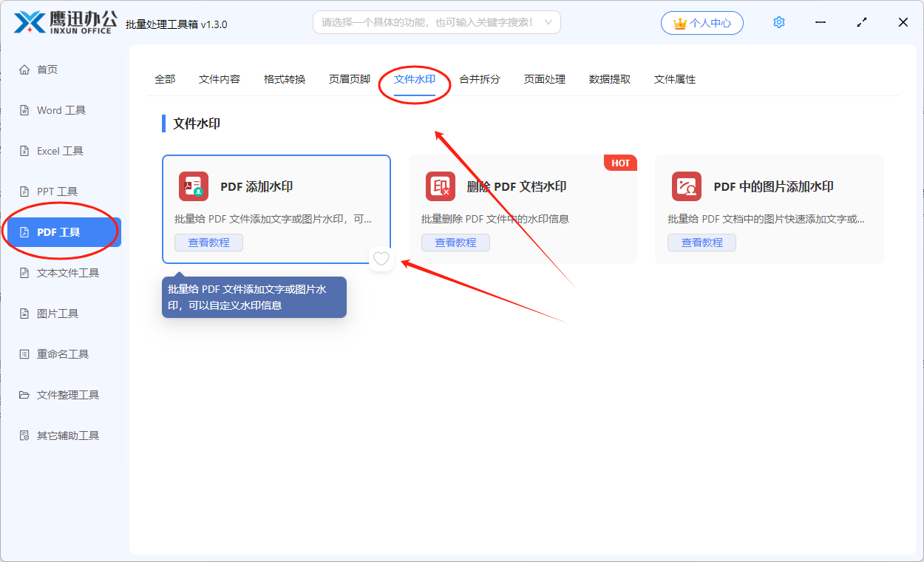The image size is (924, 562).
Task: Click the PDF 中的图片添加水印 icon
Action: pos(687,186)
